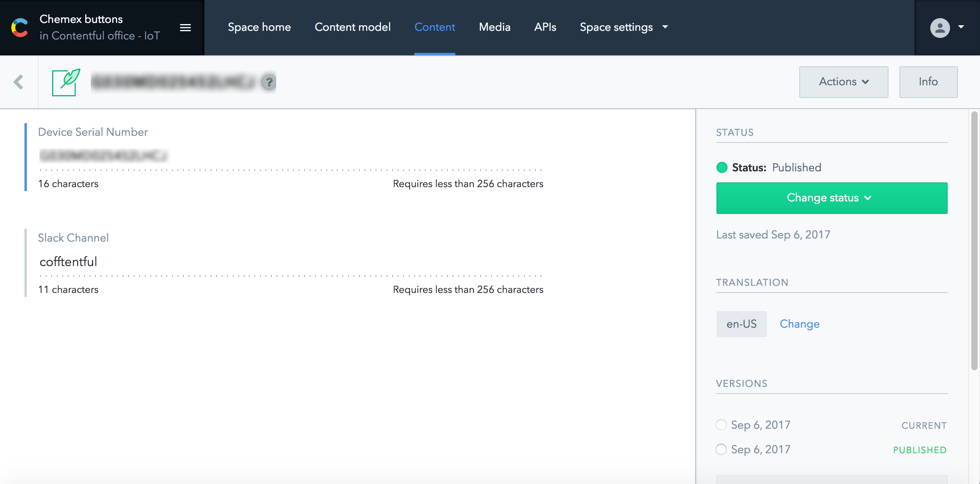Screen dimensions: 980x484
Task: Select the published version radio button
Action: (721, 449)
